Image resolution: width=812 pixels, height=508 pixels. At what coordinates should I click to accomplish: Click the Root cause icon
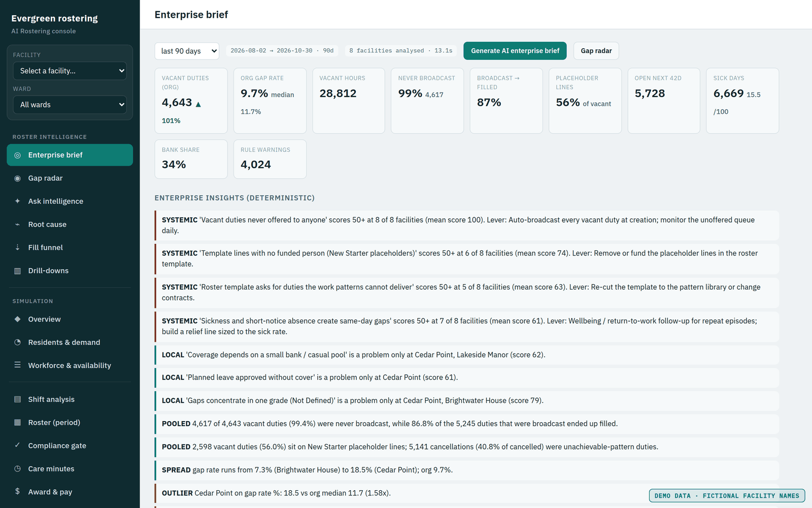[18, 225]
